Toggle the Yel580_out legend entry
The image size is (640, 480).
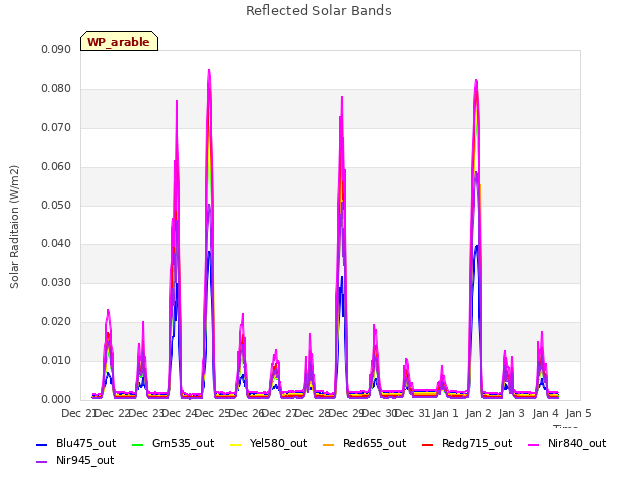pyautogui.click(x=269, y=443)
